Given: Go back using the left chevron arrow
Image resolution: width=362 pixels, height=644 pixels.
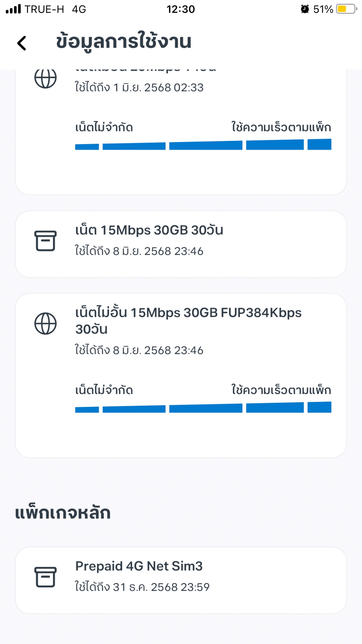Looking at the screenshot, I should click(22, 43).
